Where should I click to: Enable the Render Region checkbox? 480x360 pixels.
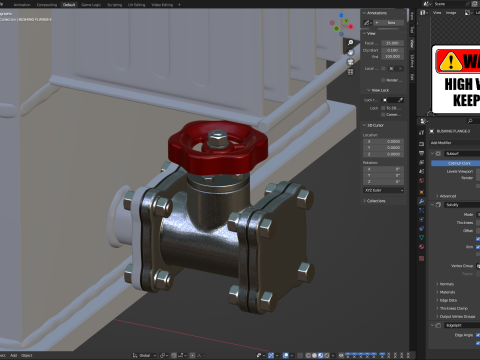coord(383,80)
